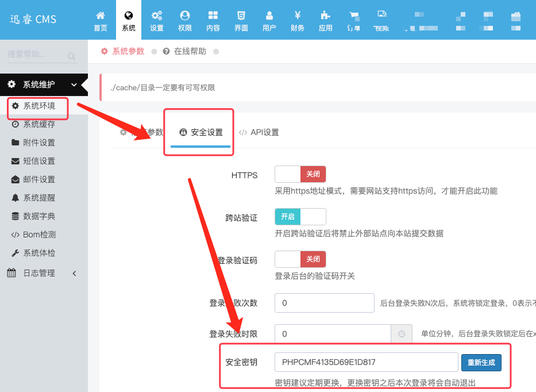Screen dimensions: 536x392
Task: Open 系统提醒 in the sidebar
Action: tap(38, 198)
